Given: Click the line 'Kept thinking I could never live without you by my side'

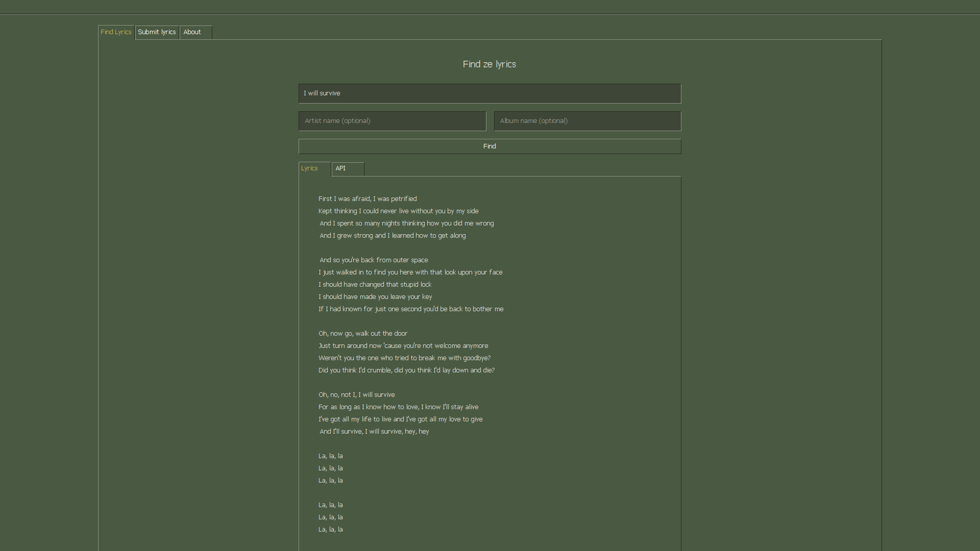Looking at the screenshot, I should (x=398, y=211).
